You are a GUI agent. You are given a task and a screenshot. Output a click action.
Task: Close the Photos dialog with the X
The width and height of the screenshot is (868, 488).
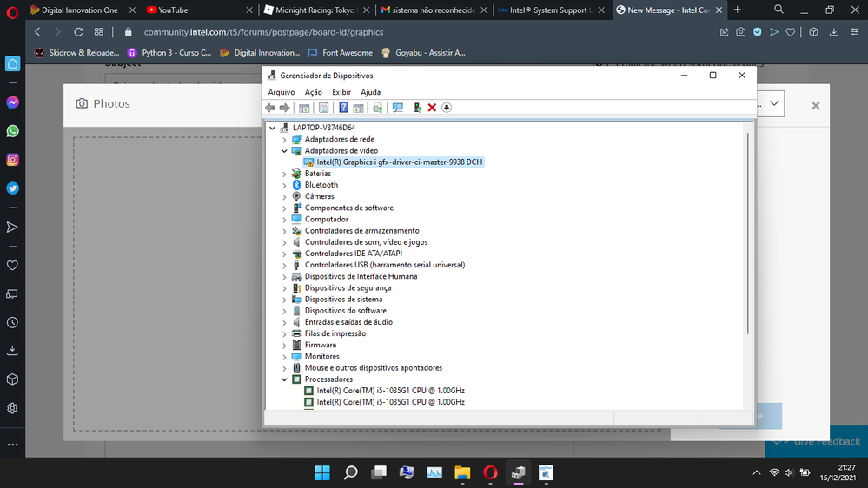[x=815, y=105]
